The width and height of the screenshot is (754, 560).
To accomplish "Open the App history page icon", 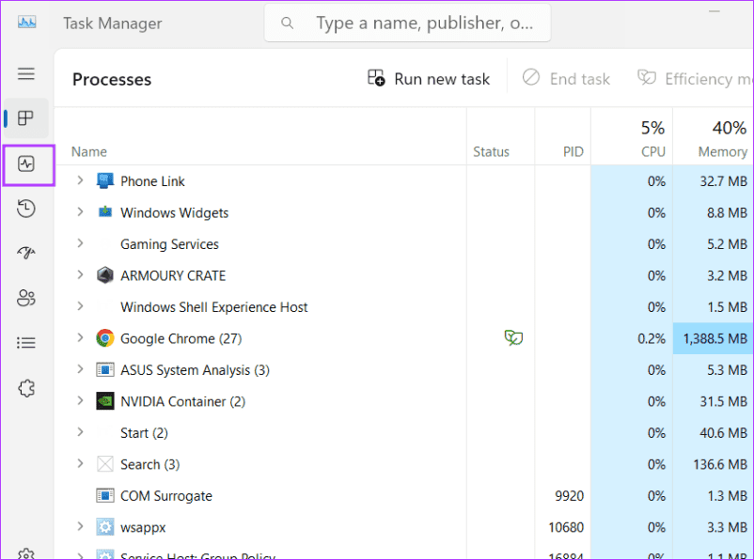I will tap(26, 209).
